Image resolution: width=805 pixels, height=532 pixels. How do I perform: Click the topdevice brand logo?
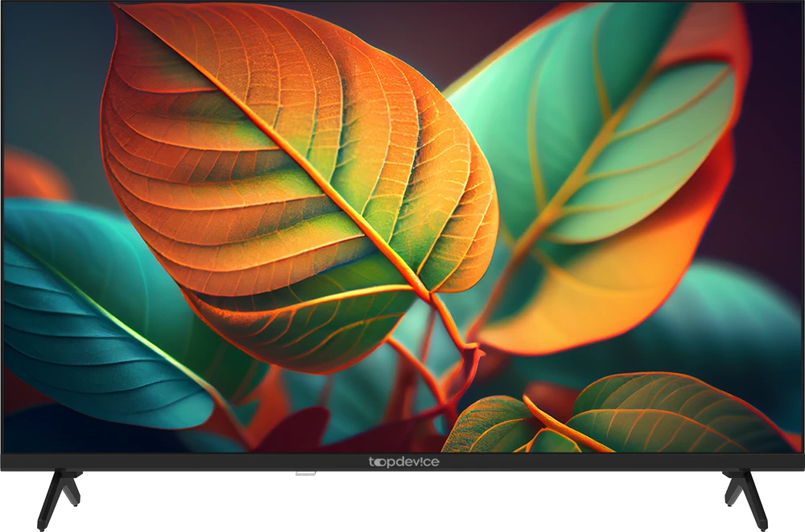pyautogui.click(x=403, y=462)
